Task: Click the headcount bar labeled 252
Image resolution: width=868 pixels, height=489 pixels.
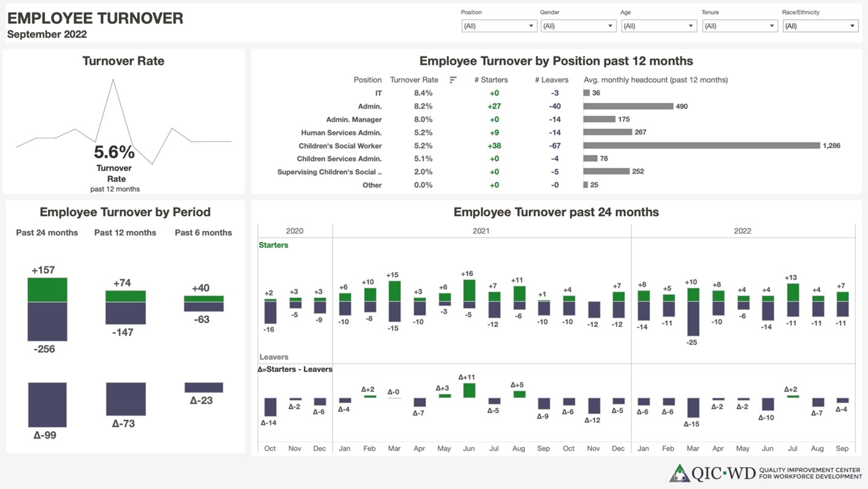Action: pos(606,172)
